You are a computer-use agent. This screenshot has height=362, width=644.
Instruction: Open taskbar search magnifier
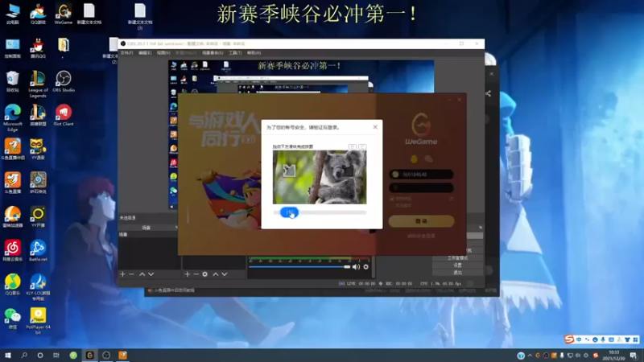click(x=24, y=355)
